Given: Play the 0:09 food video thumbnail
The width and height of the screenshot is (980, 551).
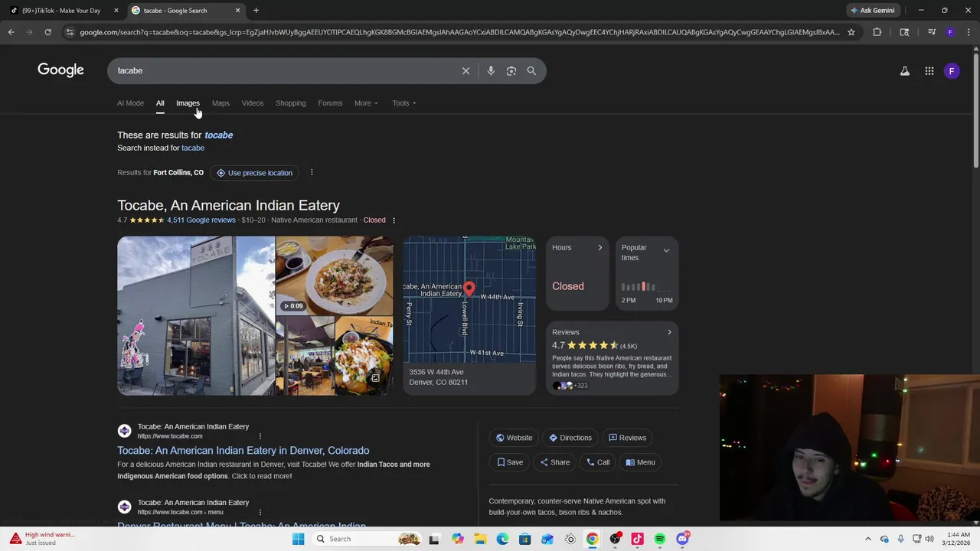Looking at the screenshot, I should pyautogui.click(x=335, y=275).
